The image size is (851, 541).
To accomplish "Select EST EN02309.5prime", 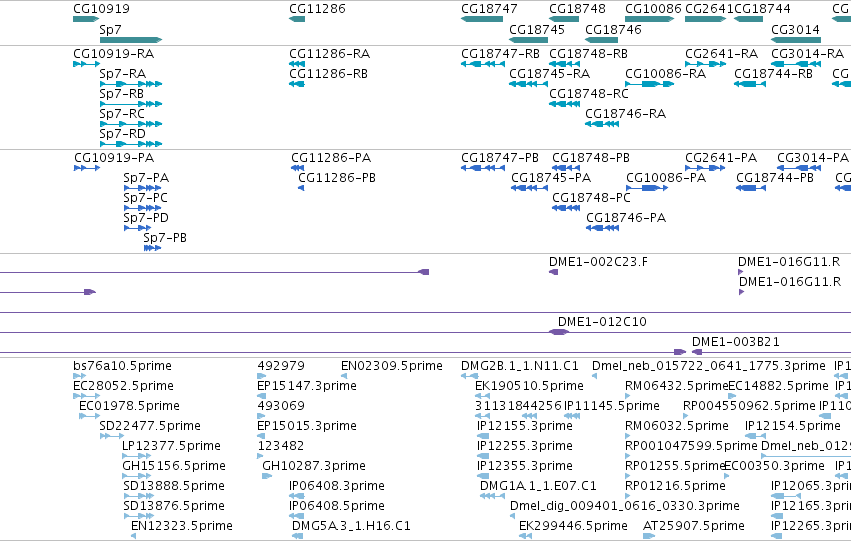I will point(392,366).
